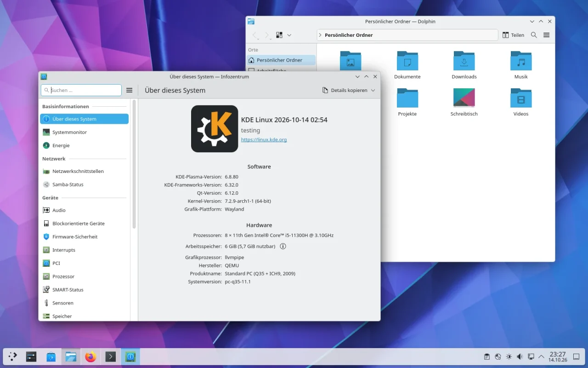Open Dolphin's hamburger menu
Viewport: 588px width, 368px height.
[547, 35]
